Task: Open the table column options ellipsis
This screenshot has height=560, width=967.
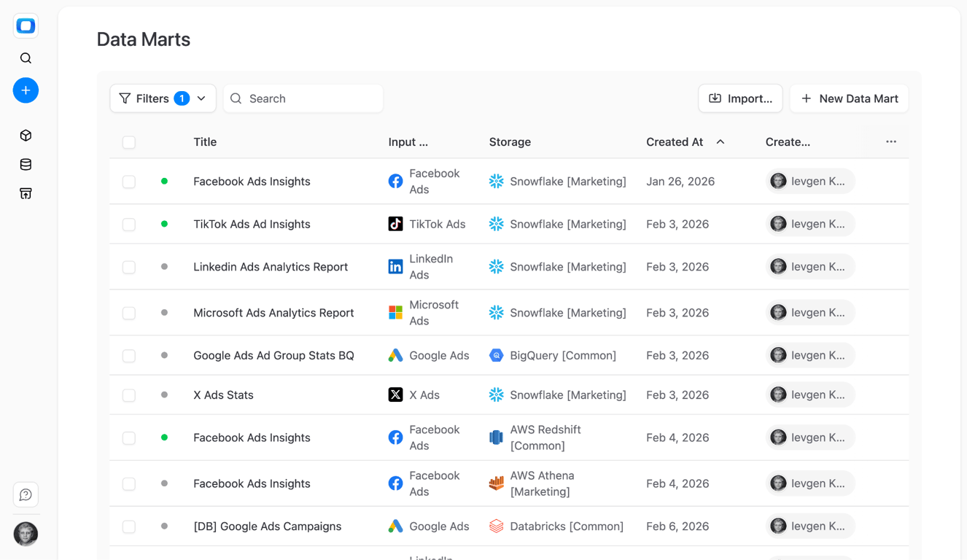Action: 891,141
